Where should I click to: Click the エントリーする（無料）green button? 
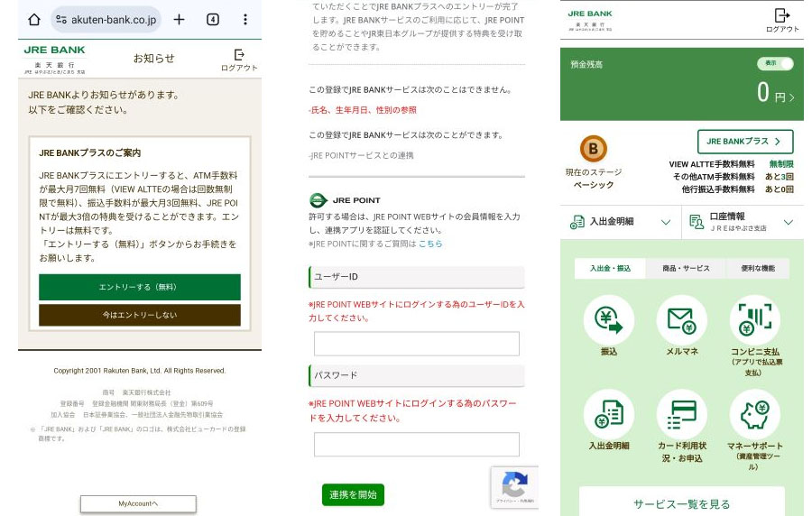(x=140, y=287)
